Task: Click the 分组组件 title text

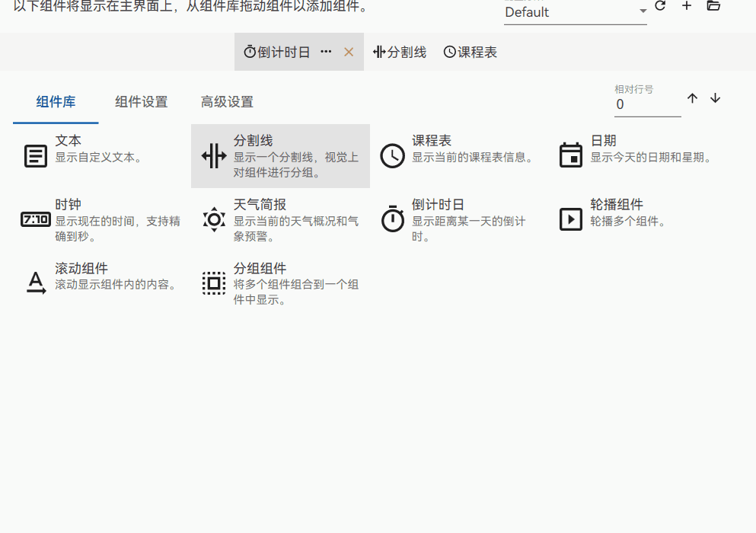Action: (x=260, y=268)
